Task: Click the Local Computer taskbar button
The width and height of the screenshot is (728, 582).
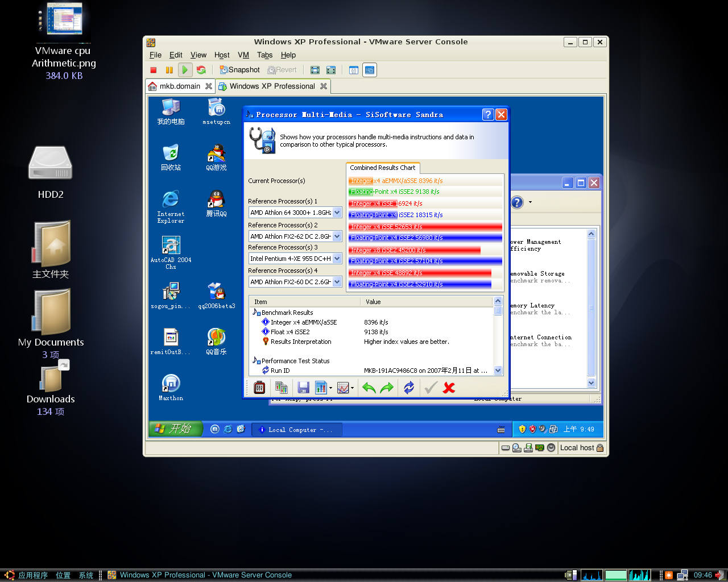Action: pos(297,430)
